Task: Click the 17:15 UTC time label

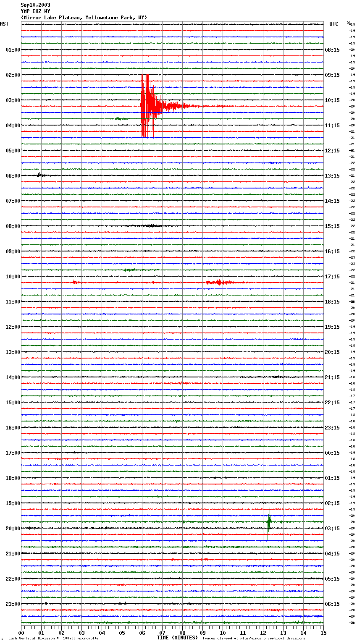Action: tap(332, 277)
